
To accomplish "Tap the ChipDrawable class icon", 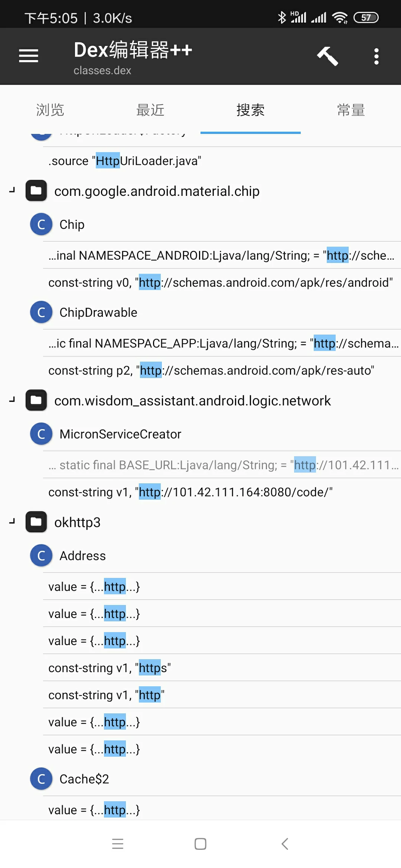I will tap(41, 312).
